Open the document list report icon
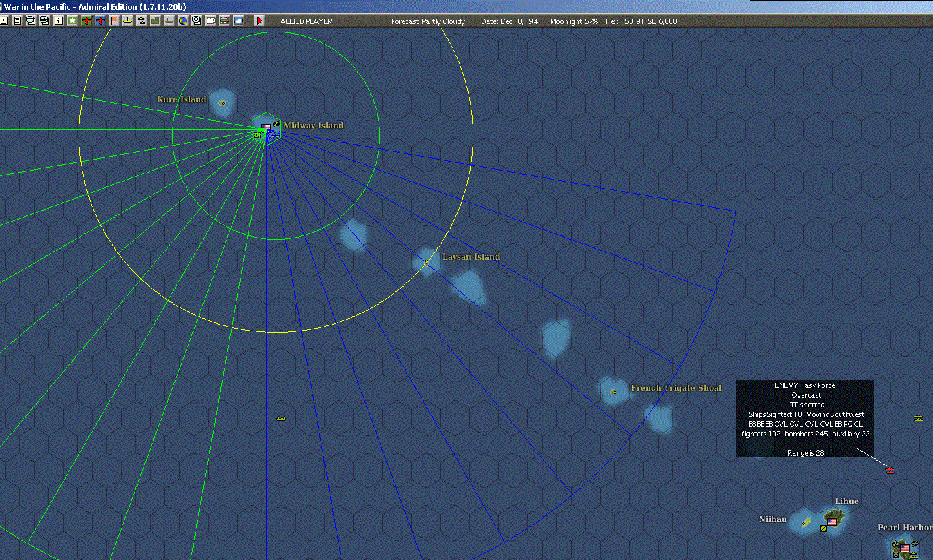This screenshot has width=933, height=560. [17, 21]
